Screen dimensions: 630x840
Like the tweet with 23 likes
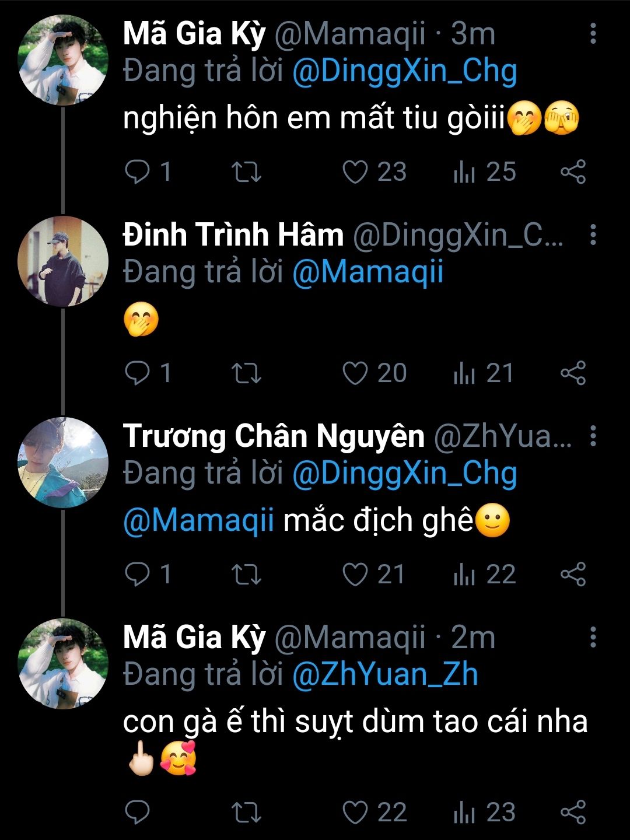[355, 172]
